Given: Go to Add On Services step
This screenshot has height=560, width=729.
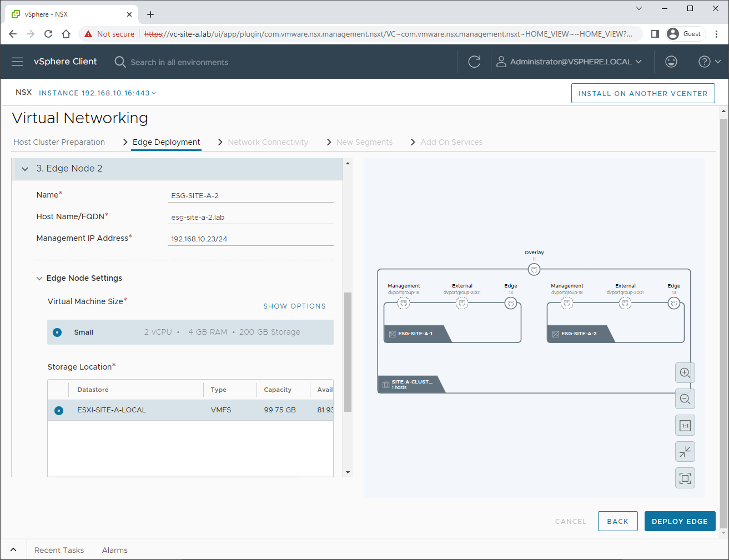Looking at the screenshot, I should point(451,142).
